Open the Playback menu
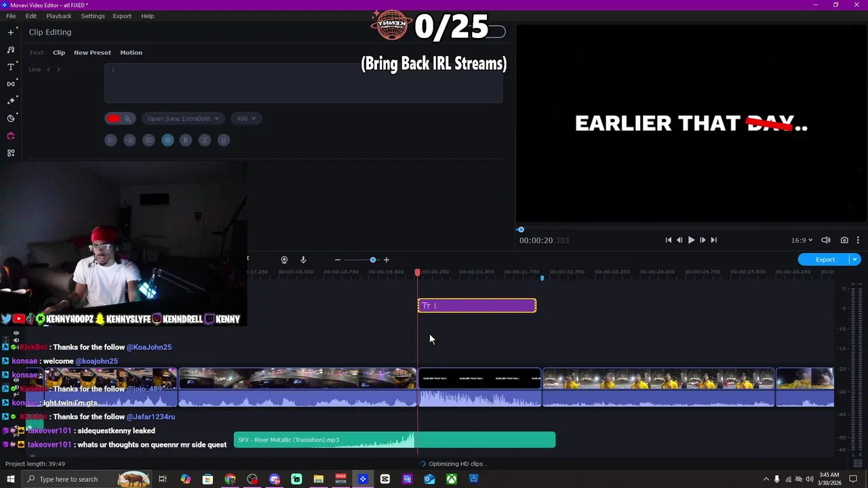This screenshot has width=868, height=488. [59, 16]
